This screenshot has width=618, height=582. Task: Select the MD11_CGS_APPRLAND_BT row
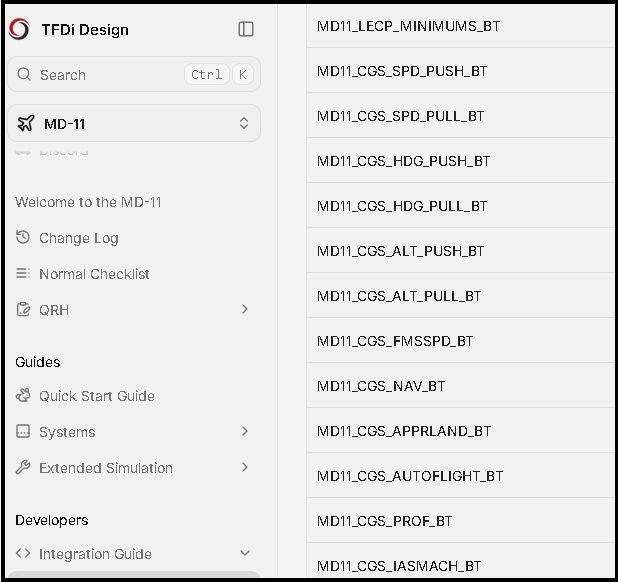460,431
